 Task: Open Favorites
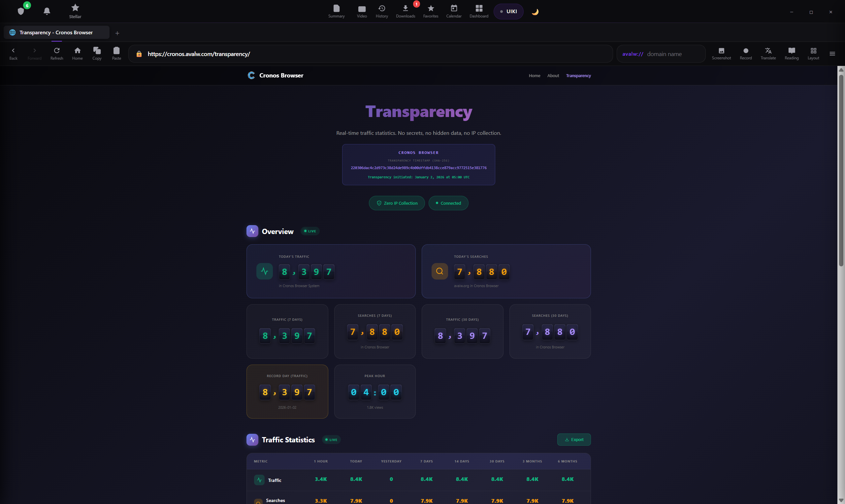(430, 11)
